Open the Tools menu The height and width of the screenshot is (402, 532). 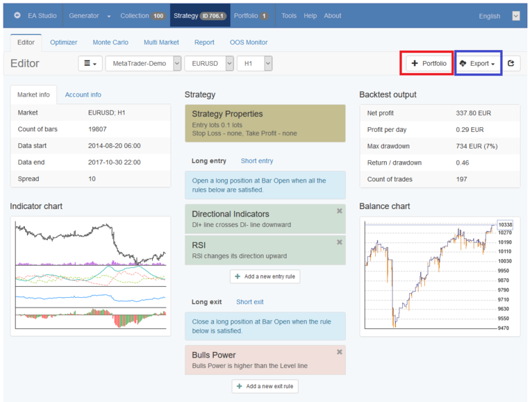[289, 15]
